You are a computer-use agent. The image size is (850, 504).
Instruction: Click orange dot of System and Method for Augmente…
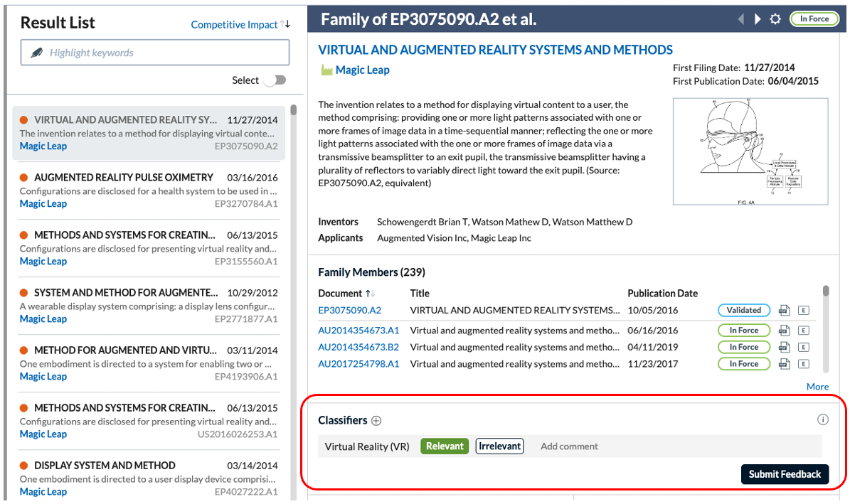(x=24, y=293)
